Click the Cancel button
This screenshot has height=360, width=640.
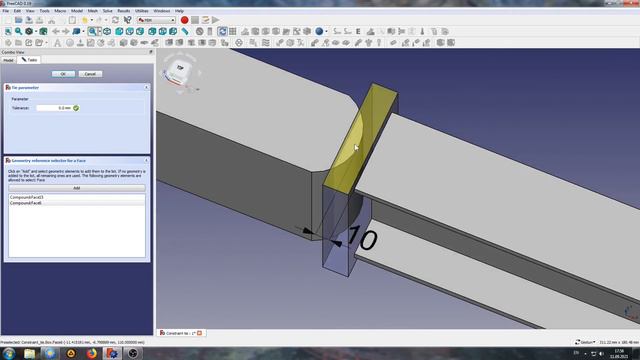coord(90,74)
